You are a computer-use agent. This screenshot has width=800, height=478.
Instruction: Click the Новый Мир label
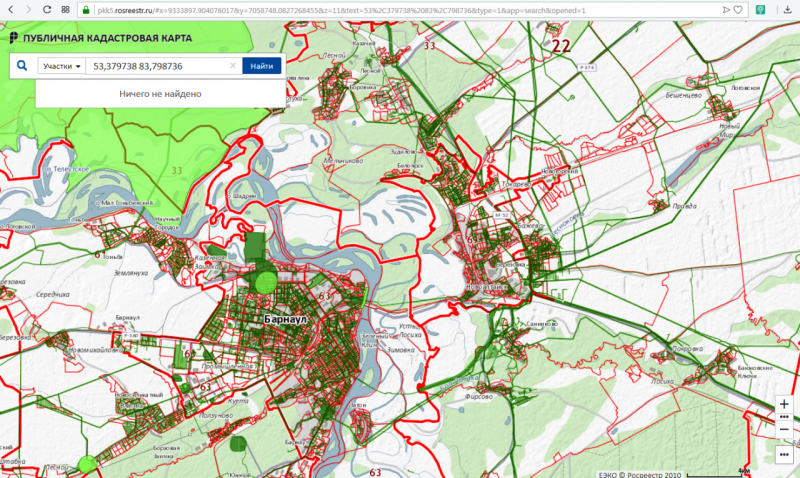pos(730,130)
